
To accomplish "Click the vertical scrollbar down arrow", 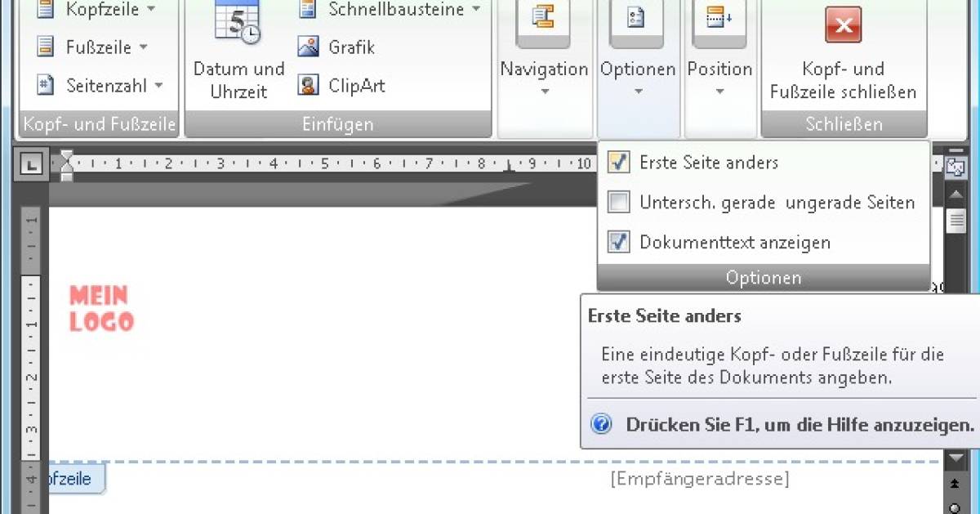I will pos(955,459).
